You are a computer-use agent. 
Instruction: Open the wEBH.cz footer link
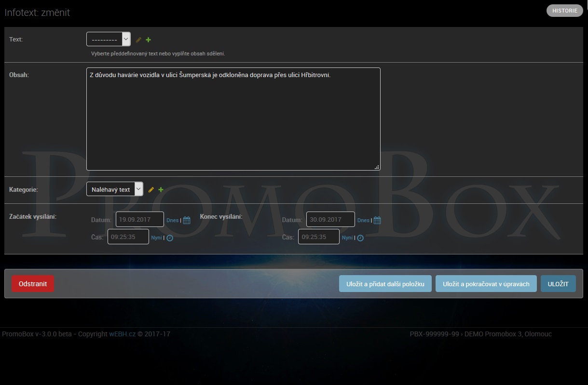pos(122,334)
